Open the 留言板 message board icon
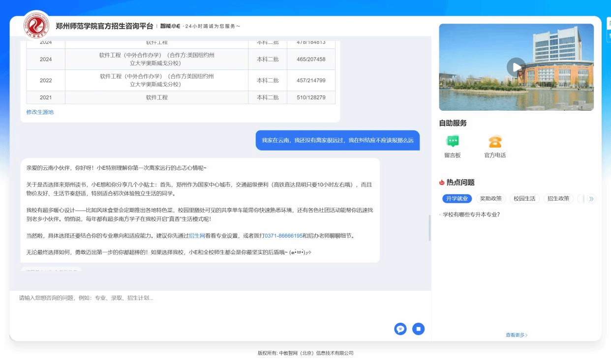The width and height of the screenshot is (611, 364). coord(452,142)
